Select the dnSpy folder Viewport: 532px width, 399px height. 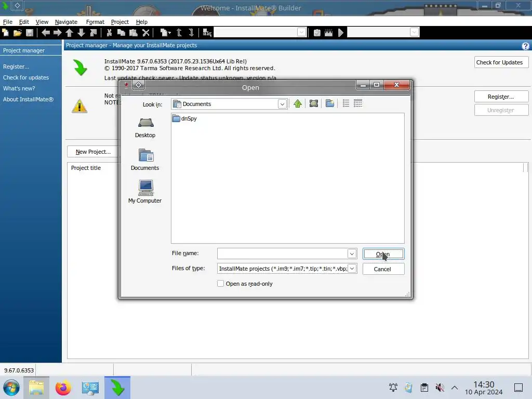click(x=184, y=118)
